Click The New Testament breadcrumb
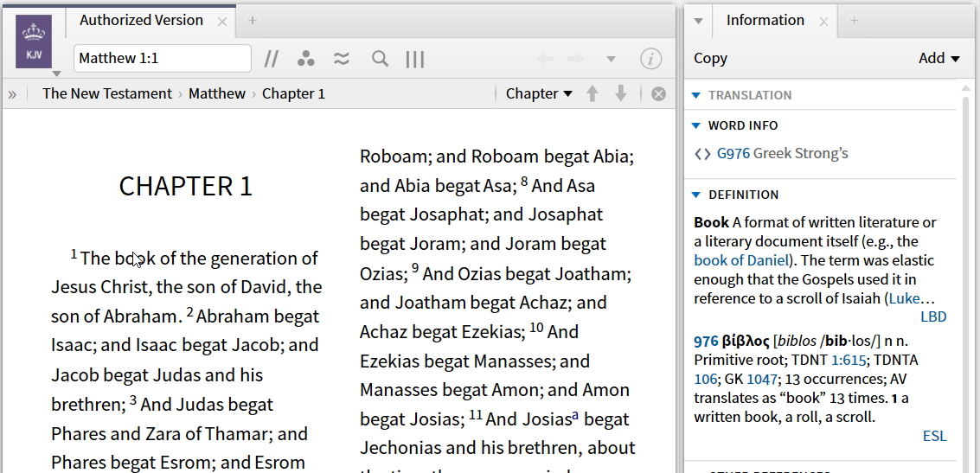This screenshot has width=980, height=473. click(107, 93)
